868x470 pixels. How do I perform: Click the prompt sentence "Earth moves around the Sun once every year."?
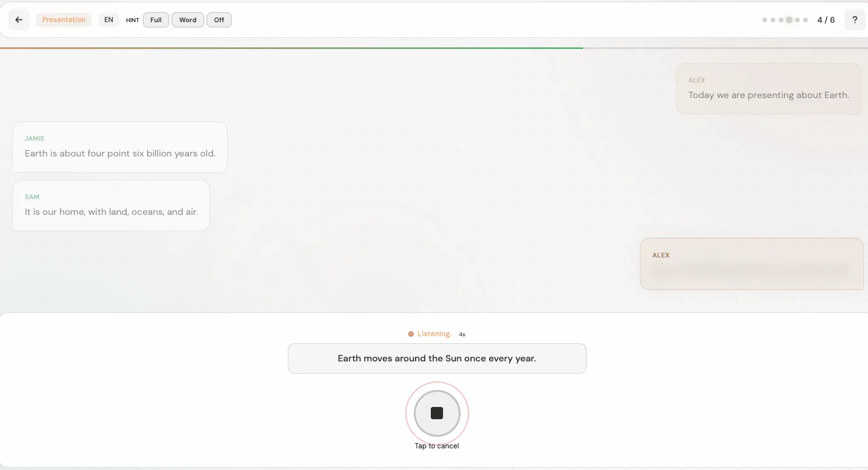[437, 358]
